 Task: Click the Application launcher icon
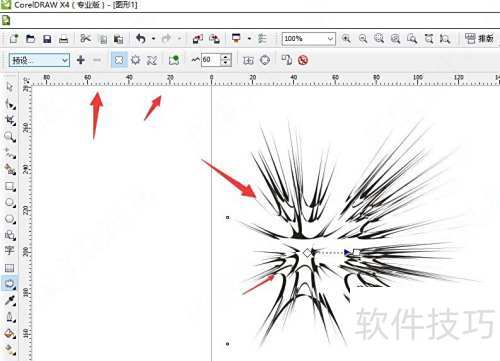pos(236,38)
